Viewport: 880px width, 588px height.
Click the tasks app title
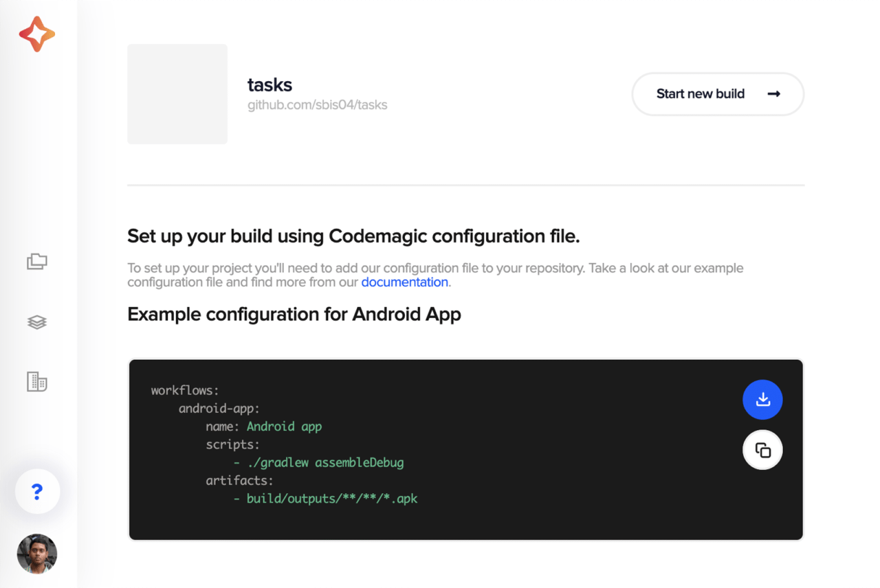point(269,84)
